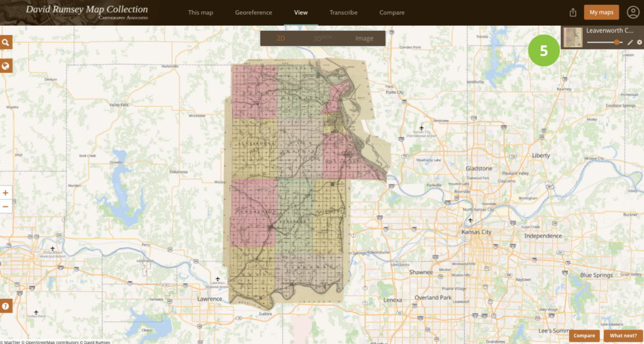Click the Forbes Field airport icon
Image resolution: width=644 pixels, height=344 pixels.
(x=36, y=313)
